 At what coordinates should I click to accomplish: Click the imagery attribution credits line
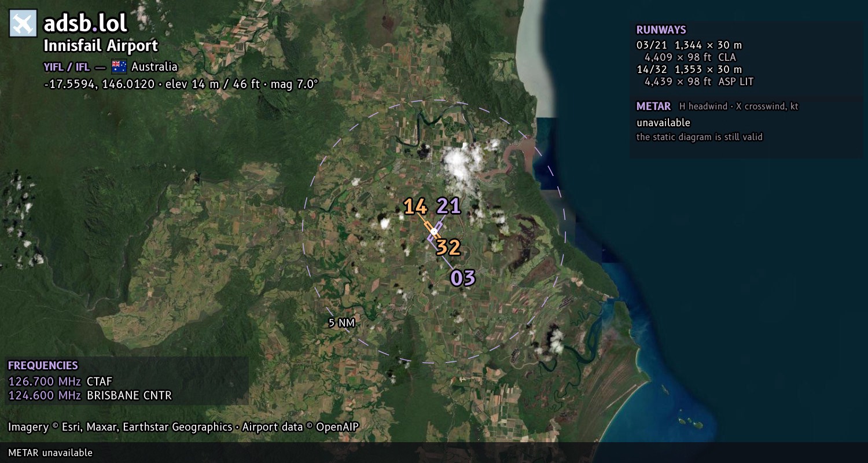pyautogui.click(x=183, y=427)
